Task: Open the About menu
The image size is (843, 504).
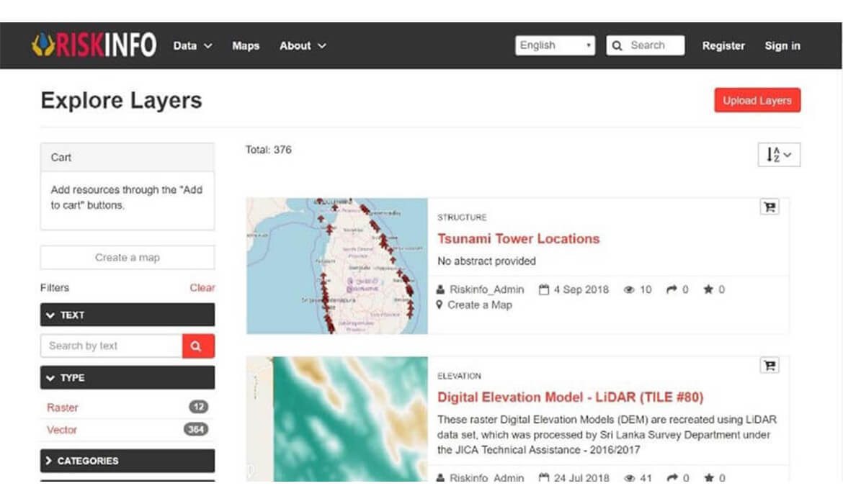Action: click(x=303, y=45)
